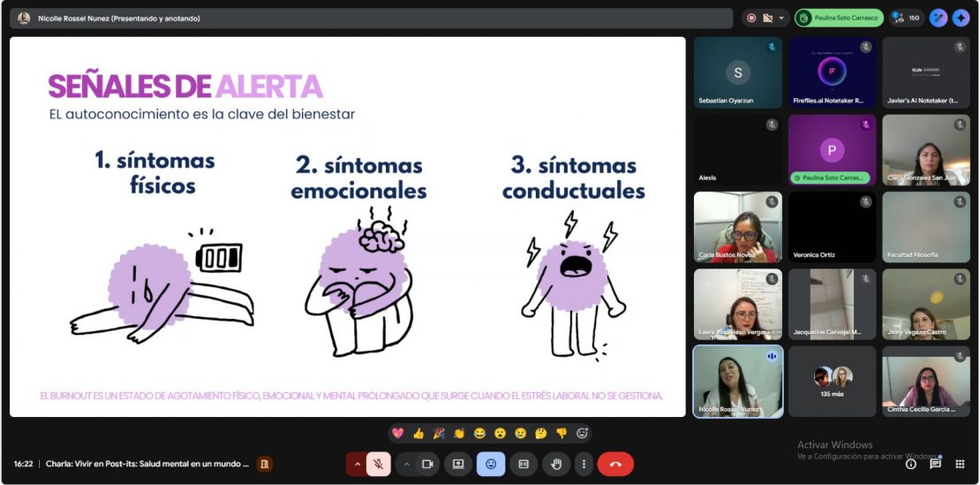The width and height of the screenshot is (980, 485).
Task: Send the heart emoji reaction
Action: tap(397, 434)
